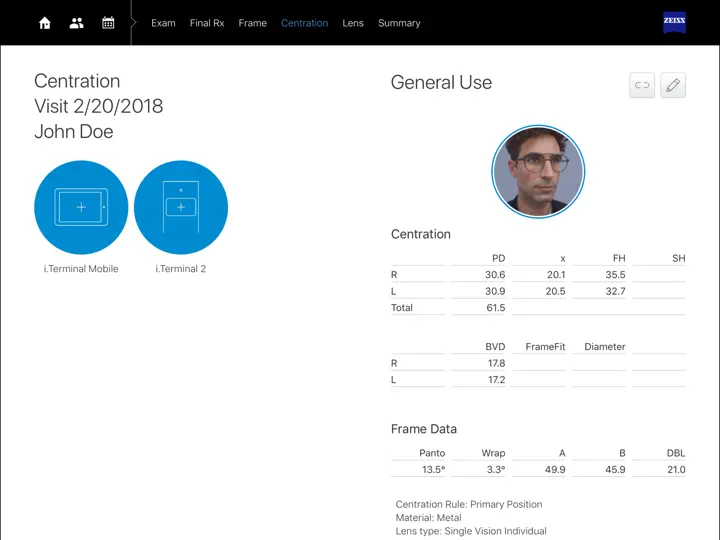
Task: Click the i.Terminal 2 label
Action: 180,269
